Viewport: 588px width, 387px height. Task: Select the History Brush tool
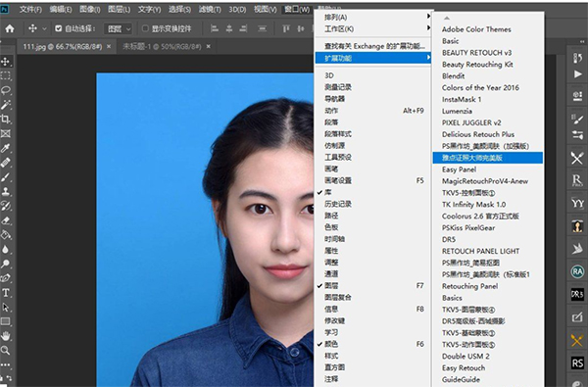(6, 206)
